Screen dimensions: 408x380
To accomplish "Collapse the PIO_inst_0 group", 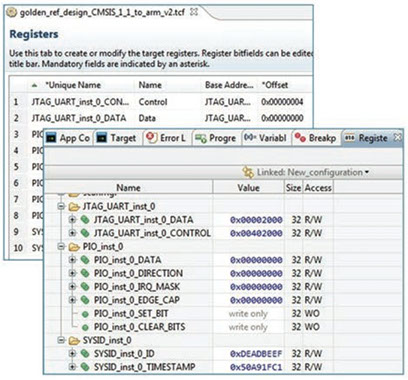I will 61,247.
